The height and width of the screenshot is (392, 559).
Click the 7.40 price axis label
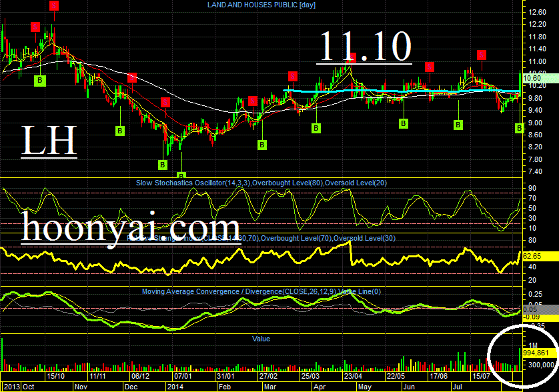pos(535,171)
